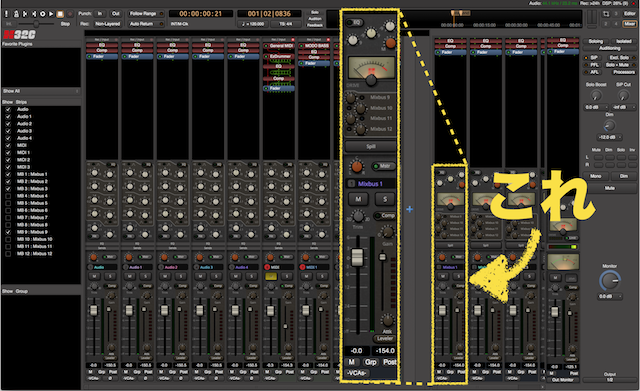
Task: Switch to the Mixer tab
Action: (x=629, y=24)
